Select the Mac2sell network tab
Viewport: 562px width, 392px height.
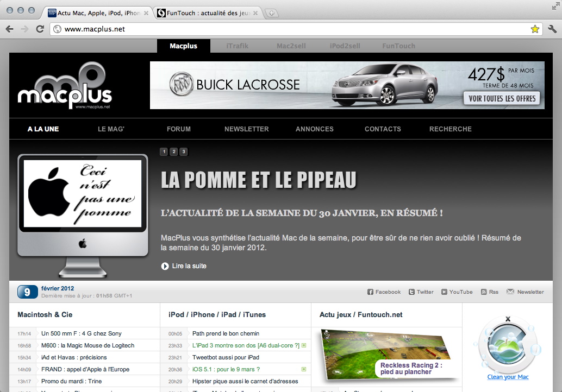(x=291, y=46)
